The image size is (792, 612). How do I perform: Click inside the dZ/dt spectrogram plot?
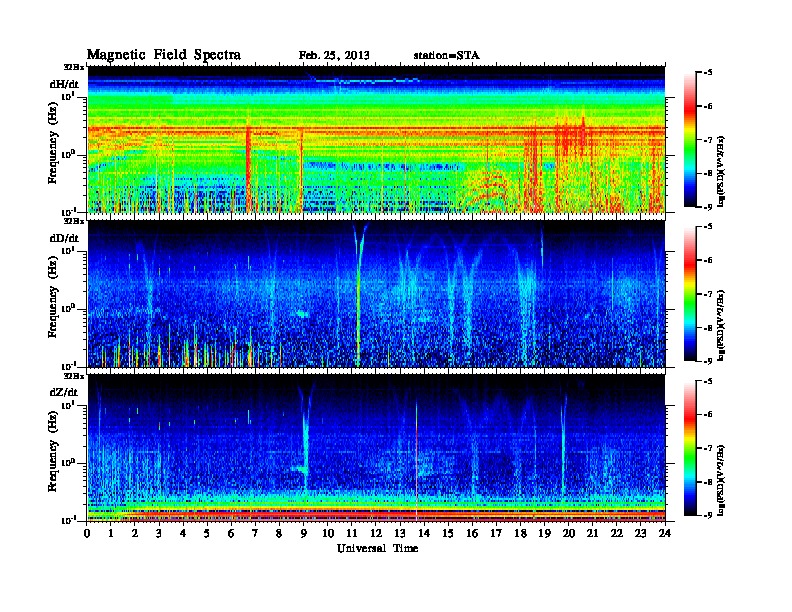tap(376, 448)
